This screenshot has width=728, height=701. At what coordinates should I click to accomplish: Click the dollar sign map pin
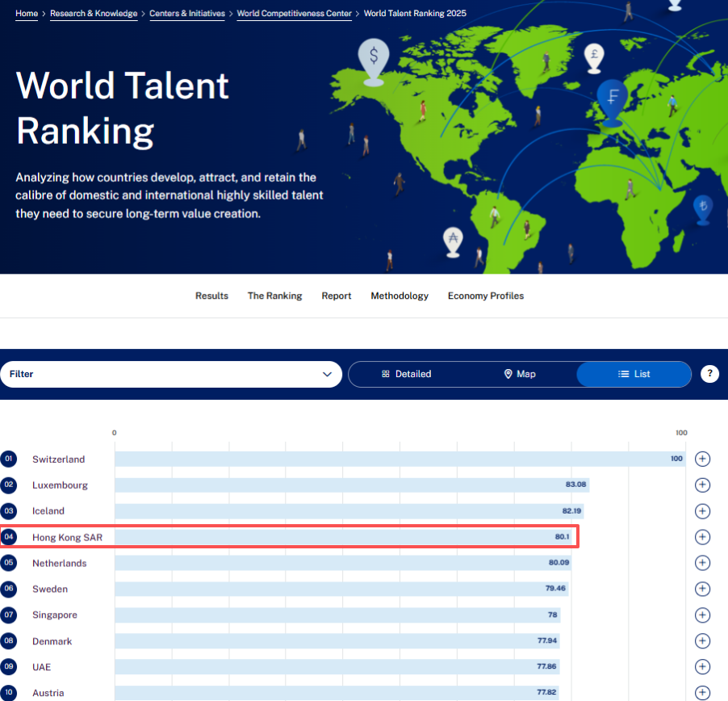pyautogui.click(x=374, y=59)
